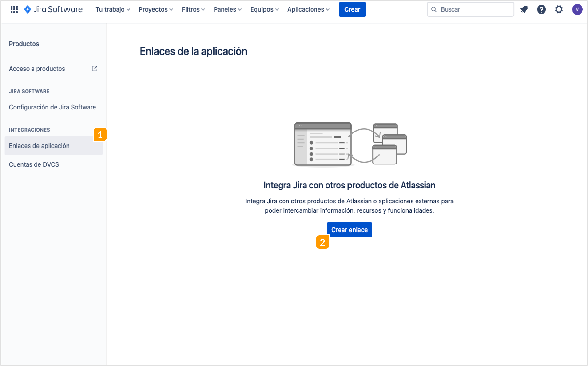The height and width of the screenshot is (366, 588).
Task: Open the settings gear icon
Action: 559,9
